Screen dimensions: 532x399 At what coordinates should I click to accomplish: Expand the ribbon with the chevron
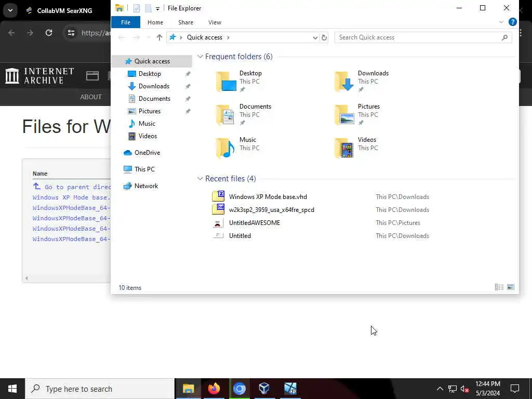coord(501,22)
